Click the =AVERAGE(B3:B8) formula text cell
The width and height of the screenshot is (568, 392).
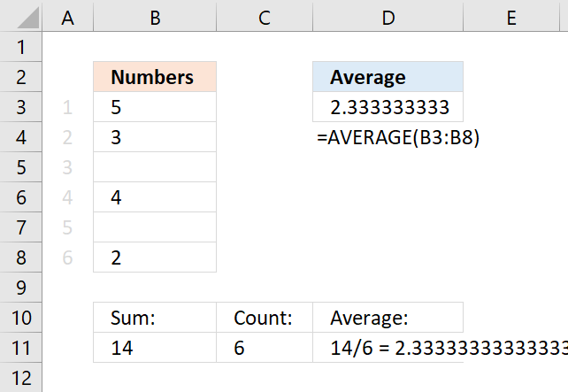click(x=398, y=137)
